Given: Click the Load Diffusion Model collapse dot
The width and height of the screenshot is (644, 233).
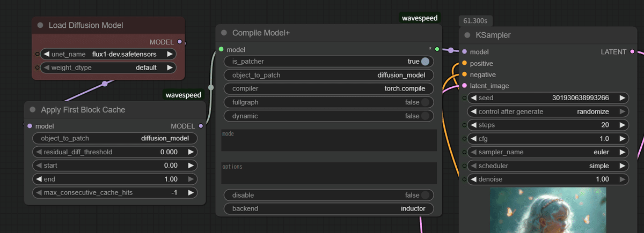Looking at the screenshot, I should point(40,26).
